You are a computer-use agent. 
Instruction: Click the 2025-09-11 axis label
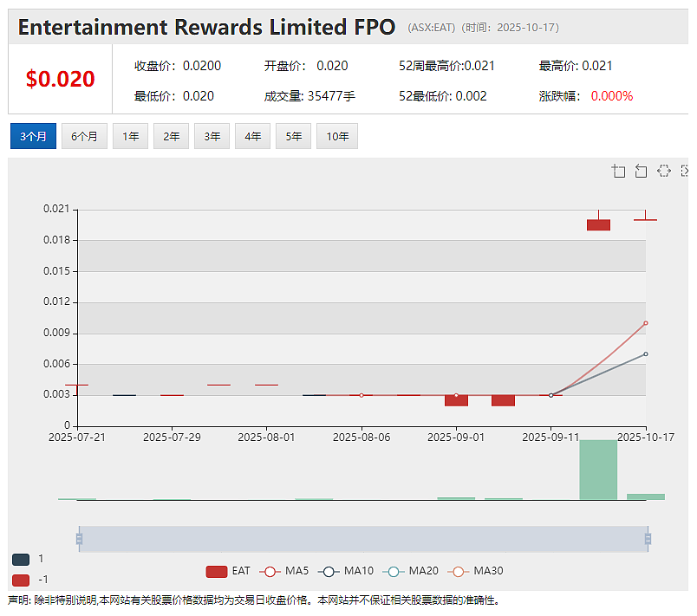(550, 438)
